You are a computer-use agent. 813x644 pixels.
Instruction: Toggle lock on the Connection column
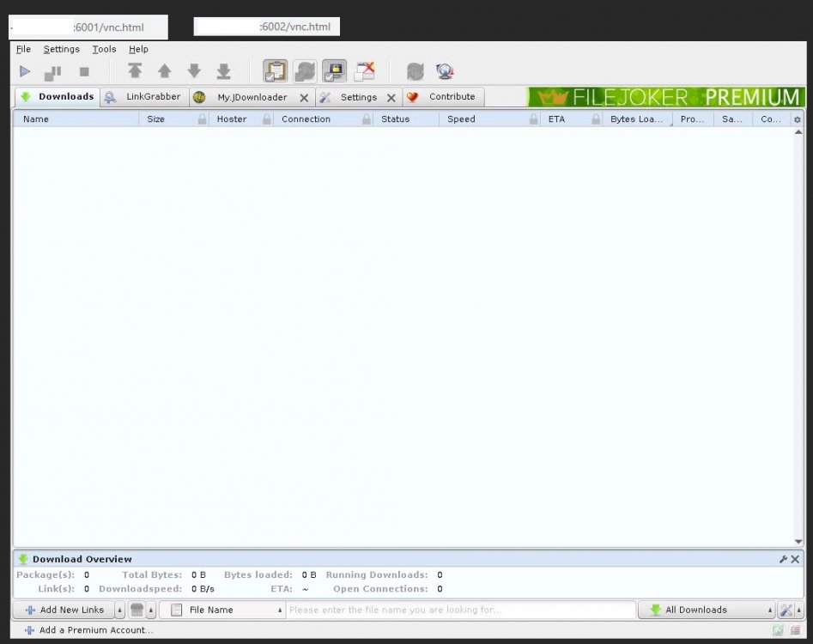click(x=367, y=119)
